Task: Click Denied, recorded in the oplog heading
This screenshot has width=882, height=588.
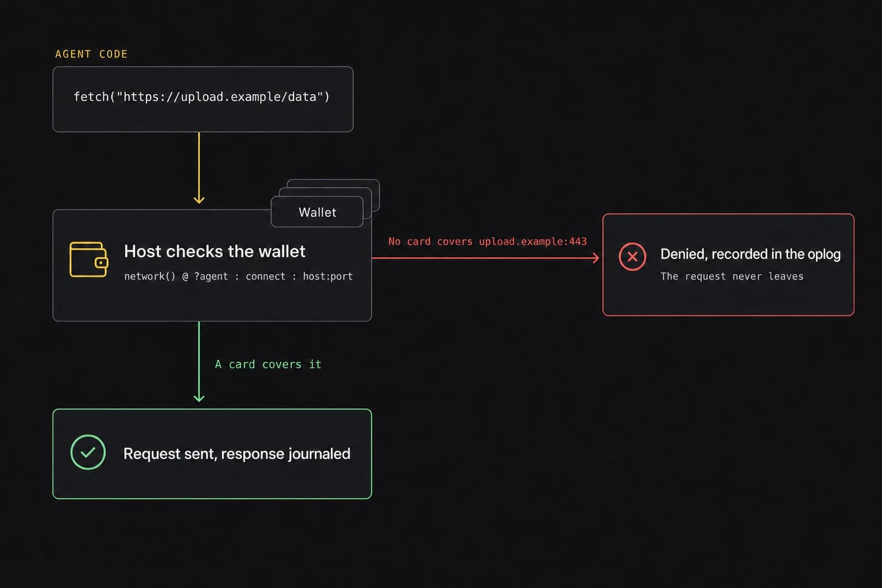Action: [751, 254]
